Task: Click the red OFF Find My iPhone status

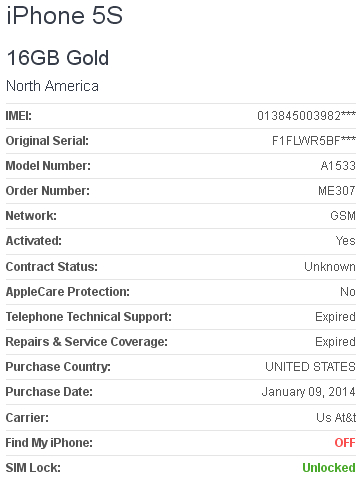Action: click(345, 443)
